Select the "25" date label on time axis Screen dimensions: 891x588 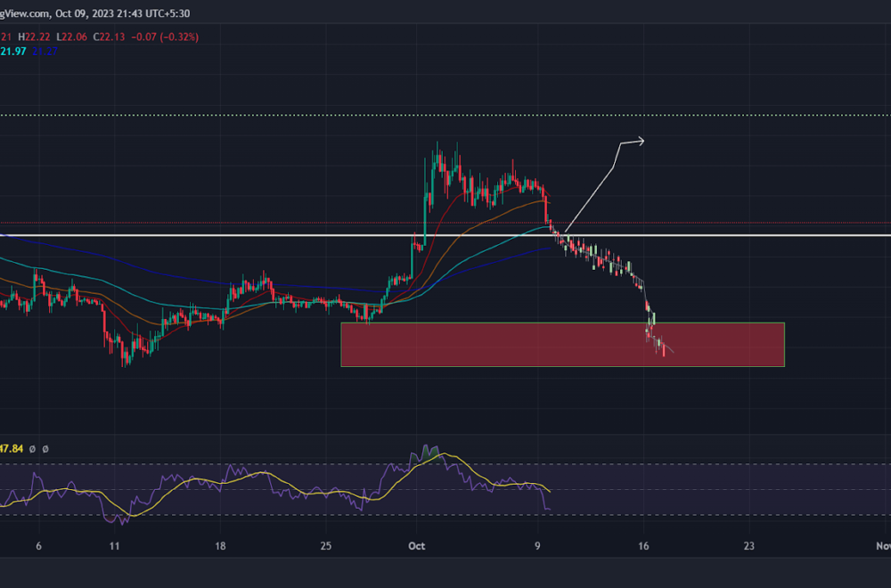[325, 546]
